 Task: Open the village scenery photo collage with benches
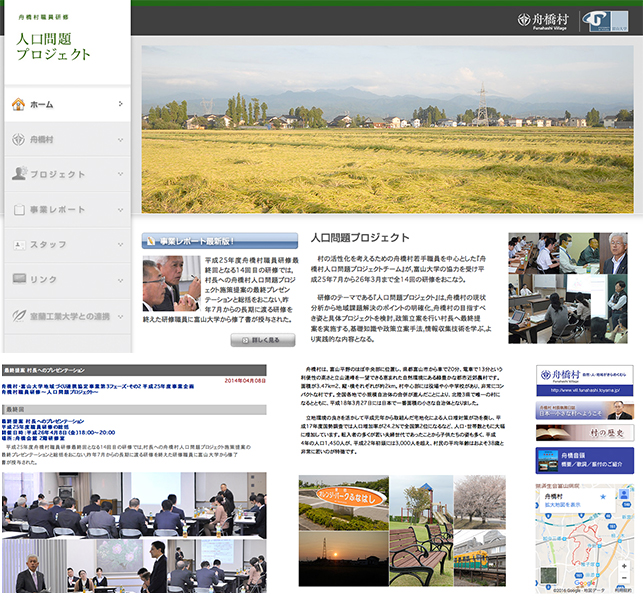(402, 531)
